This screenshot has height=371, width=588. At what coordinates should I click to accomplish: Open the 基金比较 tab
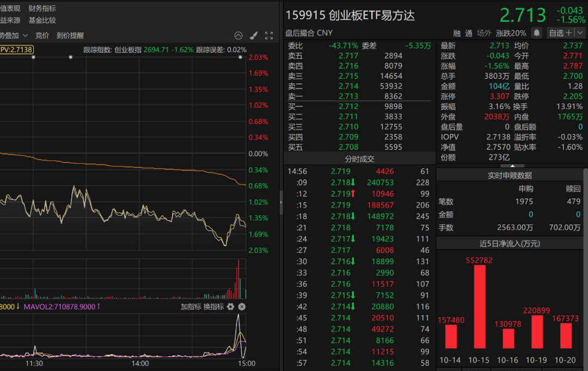pos(42,20)
